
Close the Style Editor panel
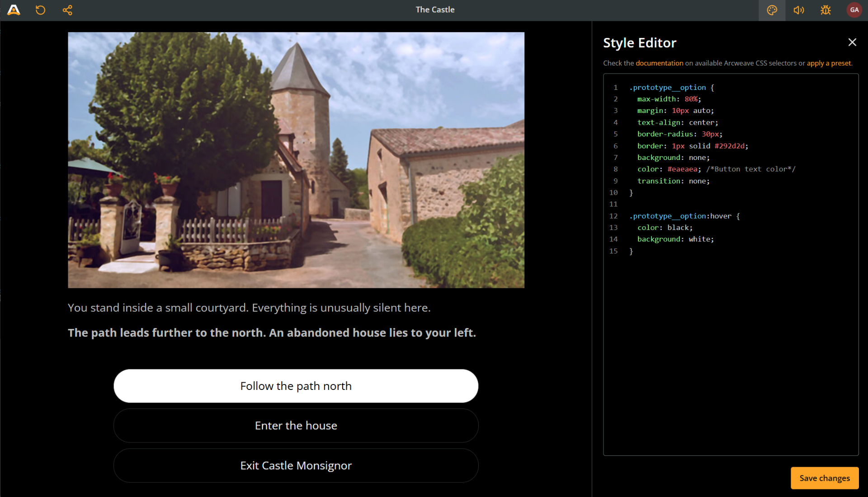852,42
